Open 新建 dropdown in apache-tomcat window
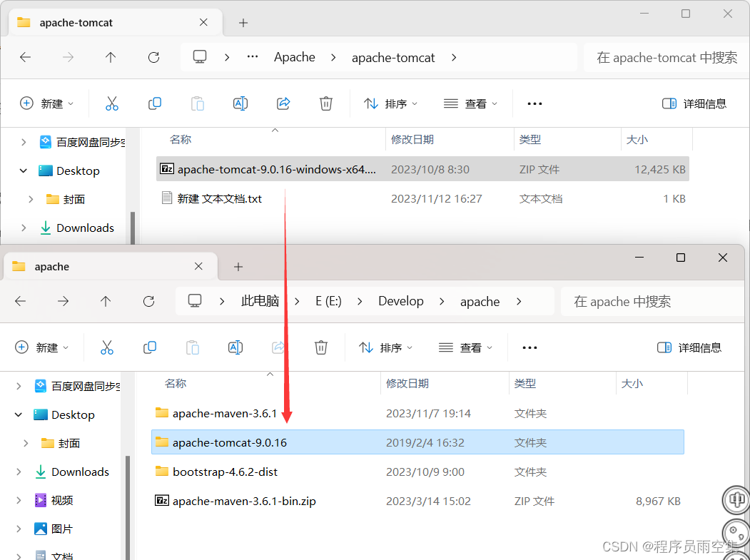The height and width of the screenshot is (560, 750). pos(47,103)
